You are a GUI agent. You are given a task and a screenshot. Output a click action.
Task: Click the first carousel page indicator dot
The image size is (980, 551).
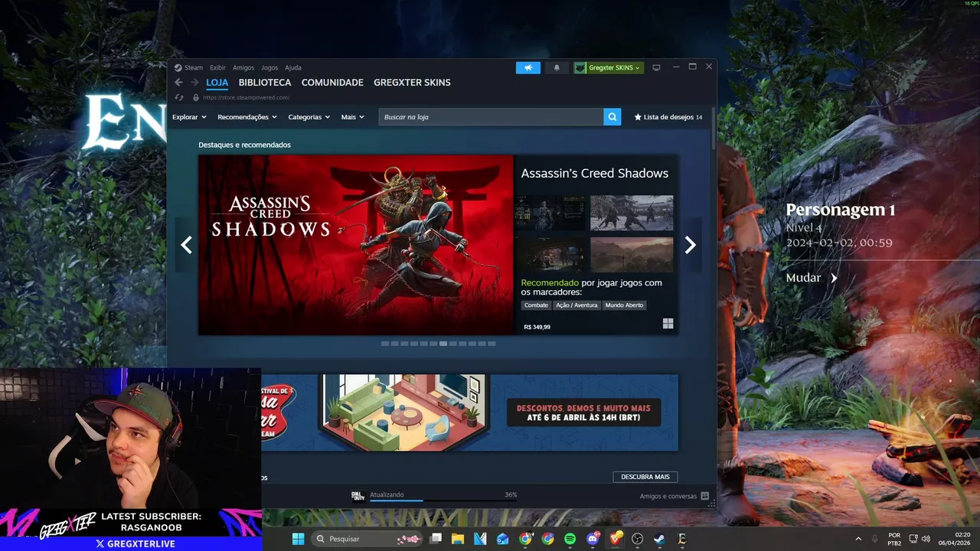(x=385, y=344)
